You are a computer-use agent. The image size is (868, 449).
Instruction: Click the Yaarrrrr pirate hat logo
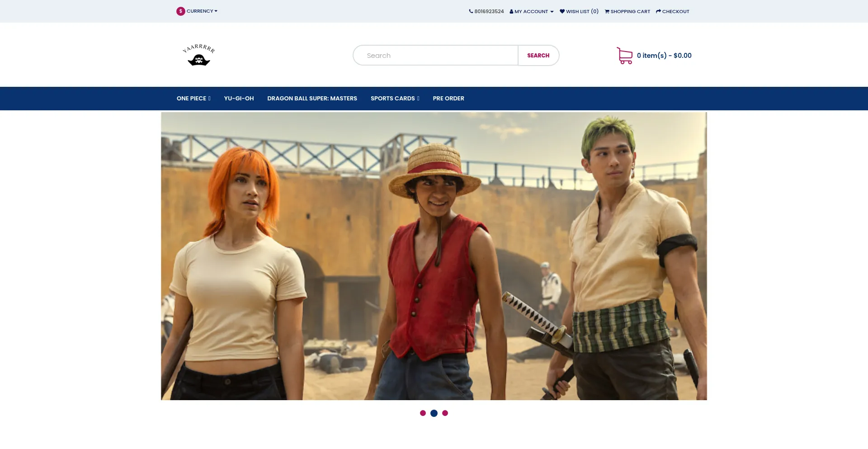[199, 55]
